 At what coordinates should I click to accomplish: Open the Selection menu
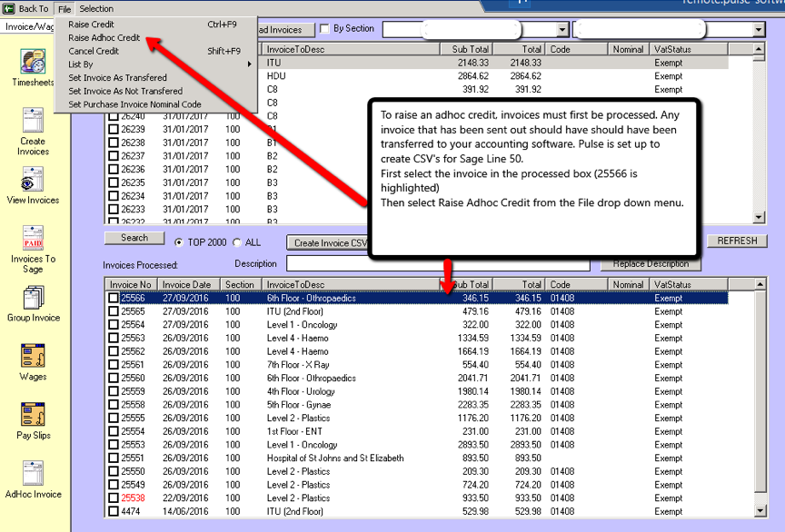(x=96, y=8)
